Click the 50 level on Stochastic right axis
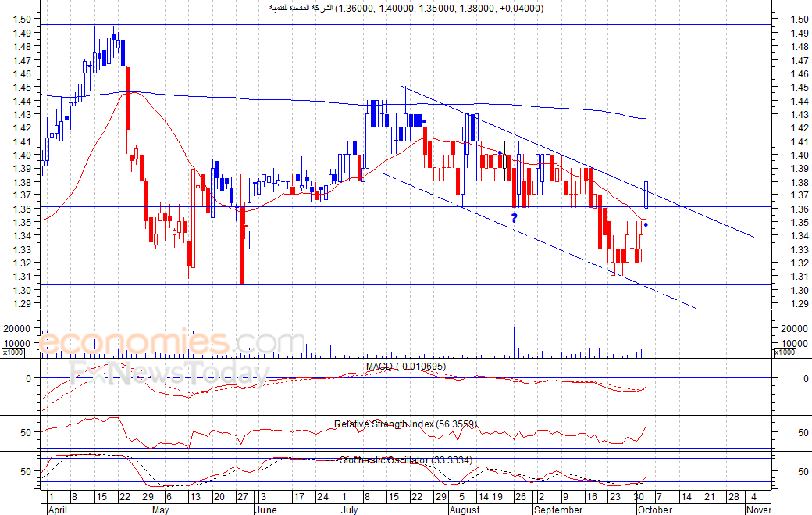This screenshot has height=515, width=812. (803, 472)
